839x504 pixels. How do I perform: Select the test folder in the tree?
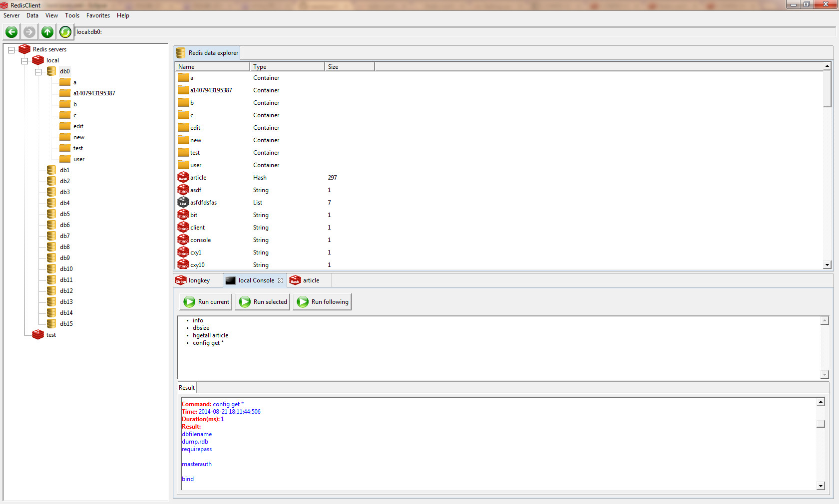click(78, 148)
